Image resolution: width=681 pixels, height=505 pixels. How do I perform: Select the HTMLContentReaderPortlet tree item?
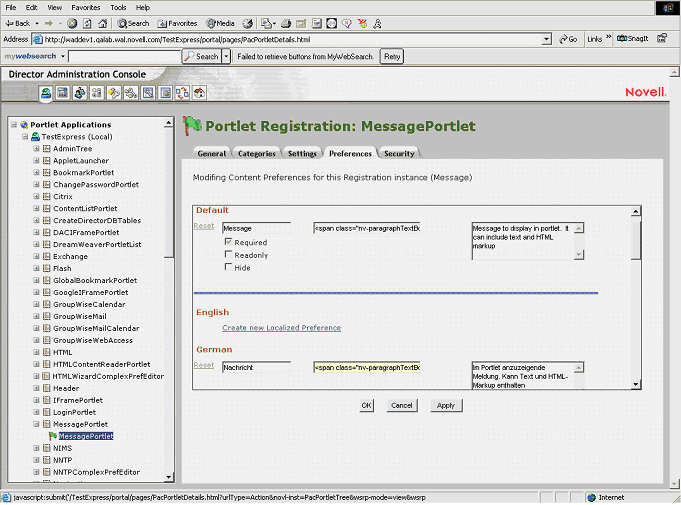(x=102, y=364)
